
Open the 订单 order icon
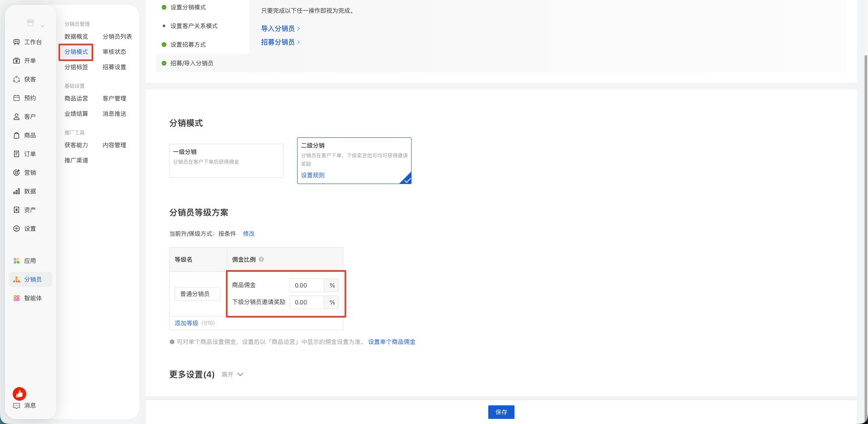coord(17,154)
